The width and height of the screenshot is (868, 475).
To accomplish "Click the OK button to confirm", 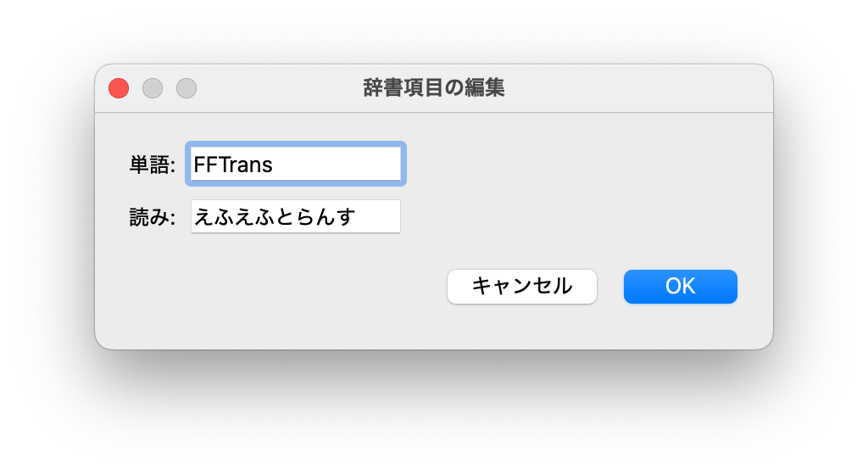I will (x=681, y=286).
